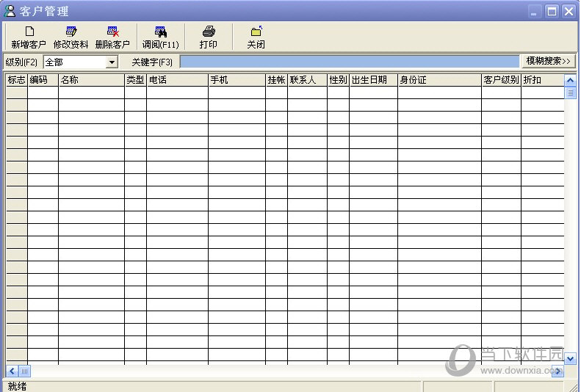Maximize the 客户管理 window

(552, 12)
